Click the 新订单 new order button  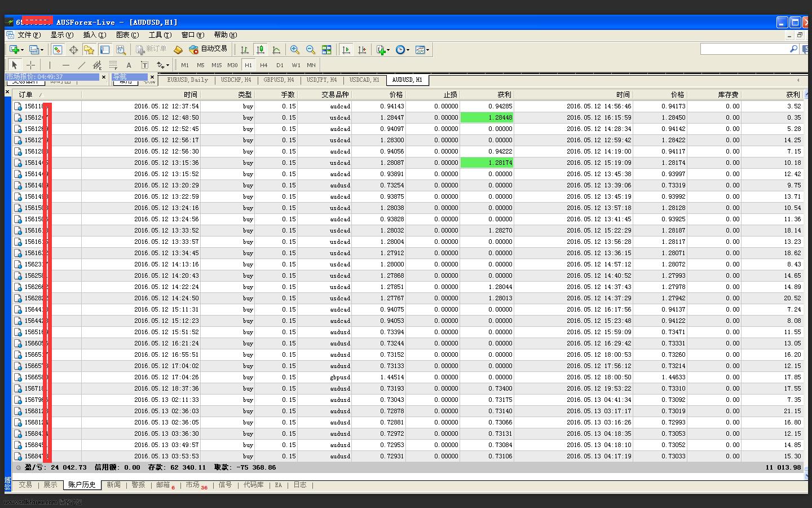[151, 49]
